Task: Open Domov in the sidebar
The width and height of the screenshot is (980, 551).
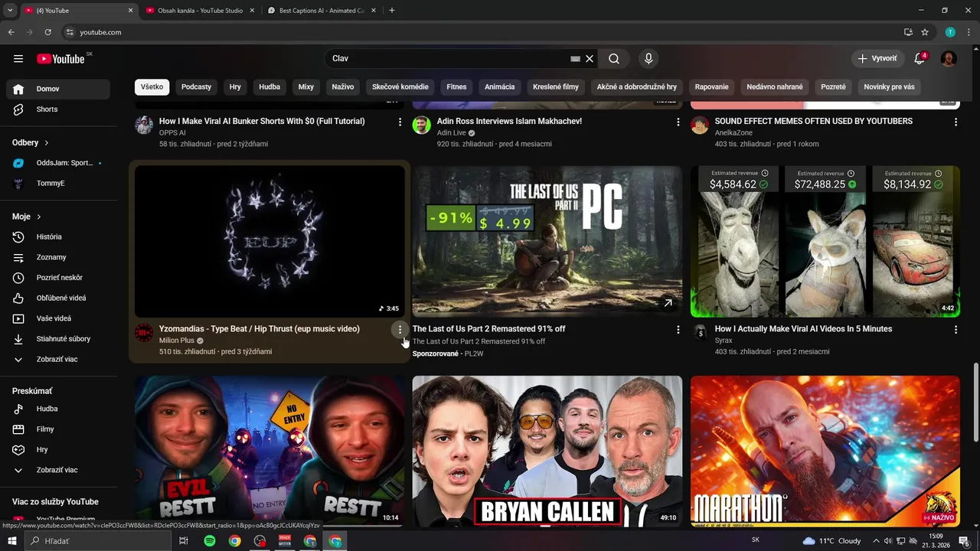Action: click(58, 90)
